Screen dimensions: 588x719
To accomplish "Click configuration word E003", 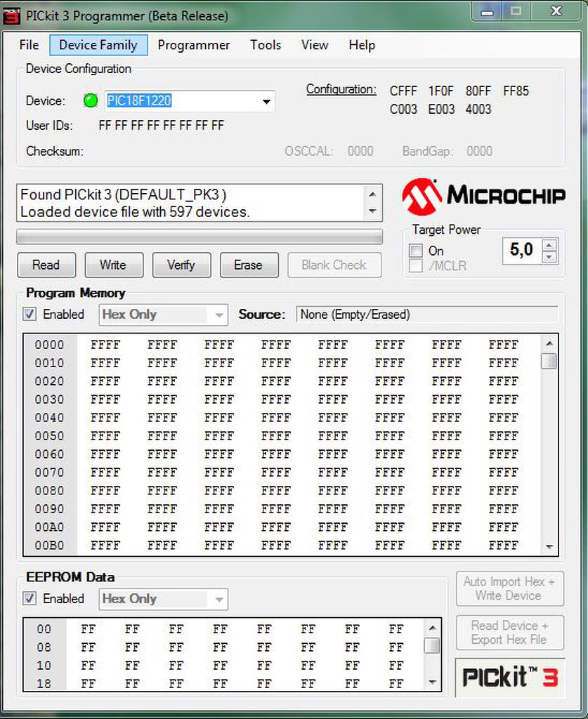I will click(x=441, y=109).
